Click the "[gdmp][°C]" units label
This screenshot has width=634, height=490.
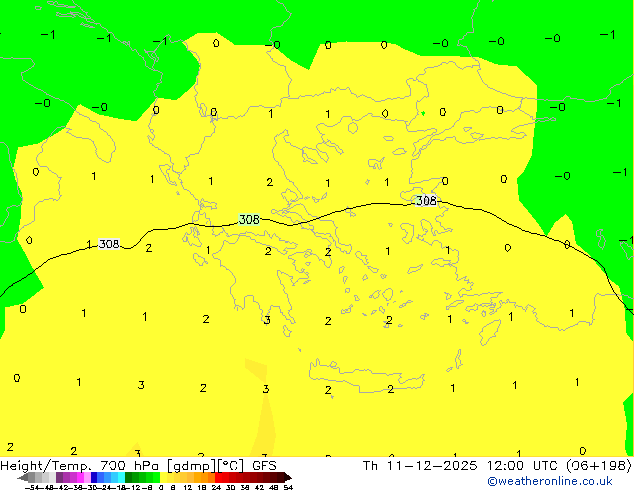[206, 466]
